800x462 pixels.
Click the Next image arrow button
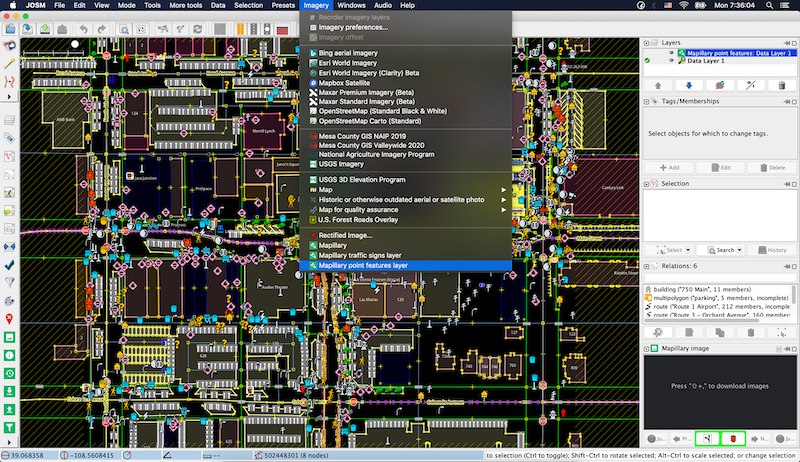[x=759, y=439]
